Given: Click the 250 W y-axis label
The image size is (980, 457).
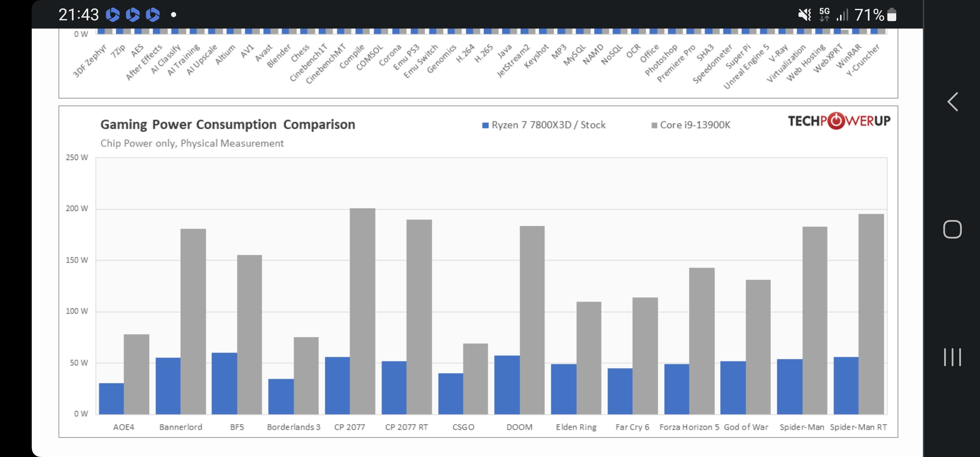Looking at the screenshot, I should click(x=77, y=157).
